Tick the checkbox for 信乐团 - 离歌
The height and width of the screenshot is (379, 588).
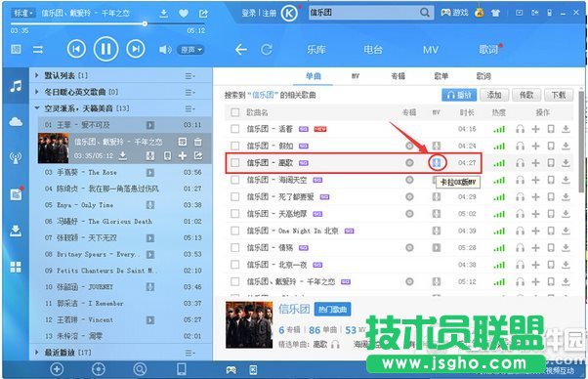pos(235,163)
